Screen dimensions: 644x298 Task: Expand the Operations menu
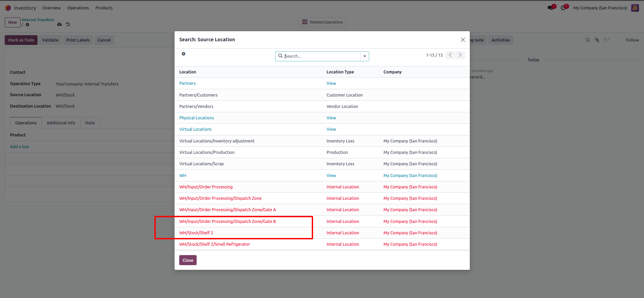[78, 8]
